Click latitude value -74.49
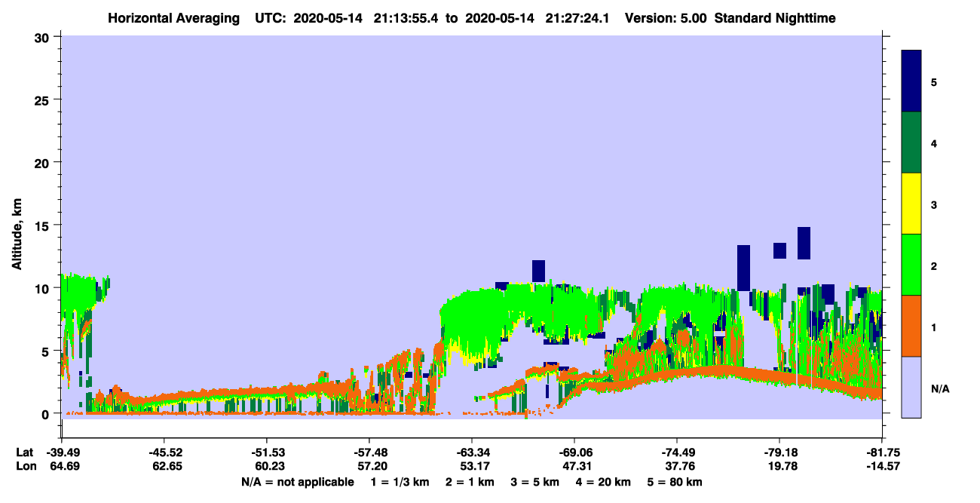Screen dimensions: 980x503 pos(677,452)
